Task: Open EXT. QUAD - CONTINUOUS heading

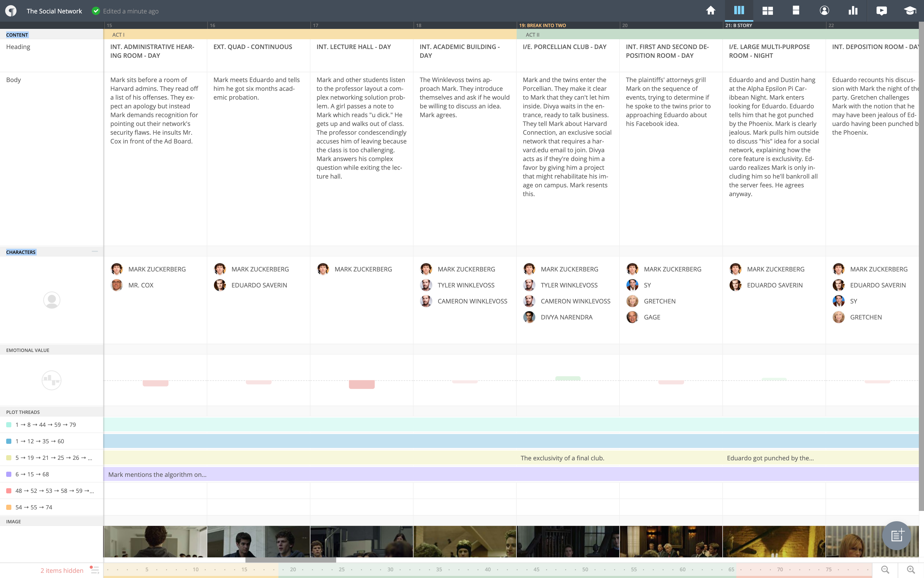Action: tap(253, 47)
